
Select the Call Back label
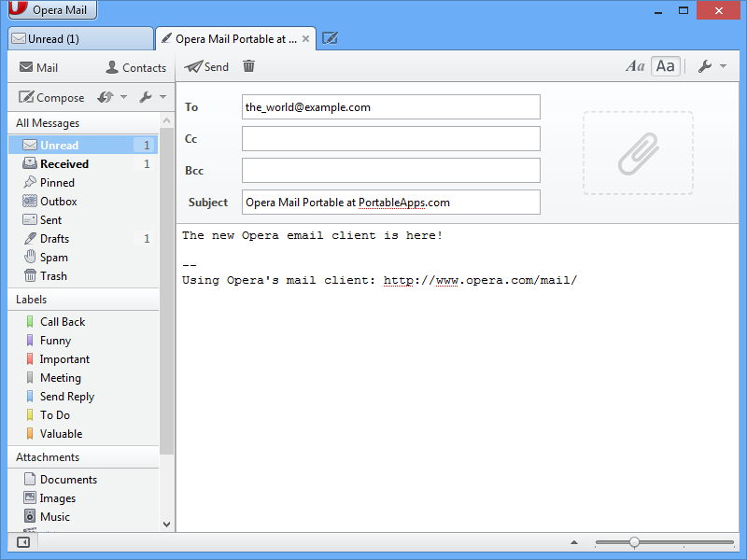(x=83, y=322)
